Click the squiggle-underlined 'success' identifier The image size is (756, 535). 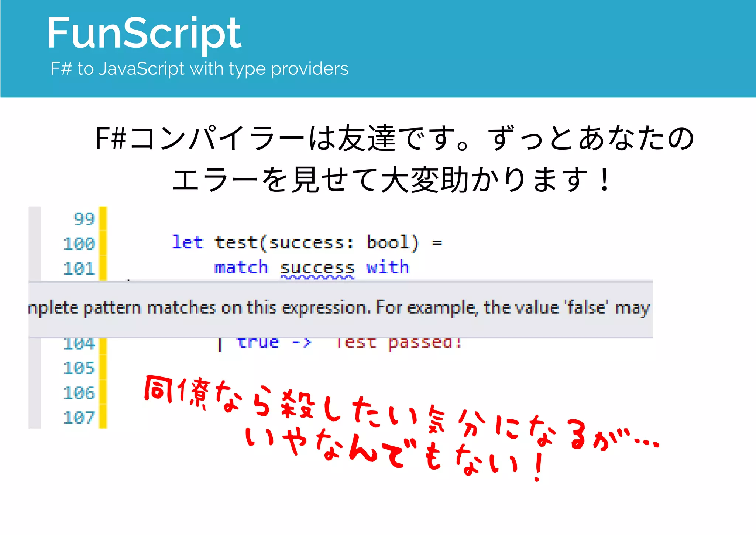(x=317, y=269)
